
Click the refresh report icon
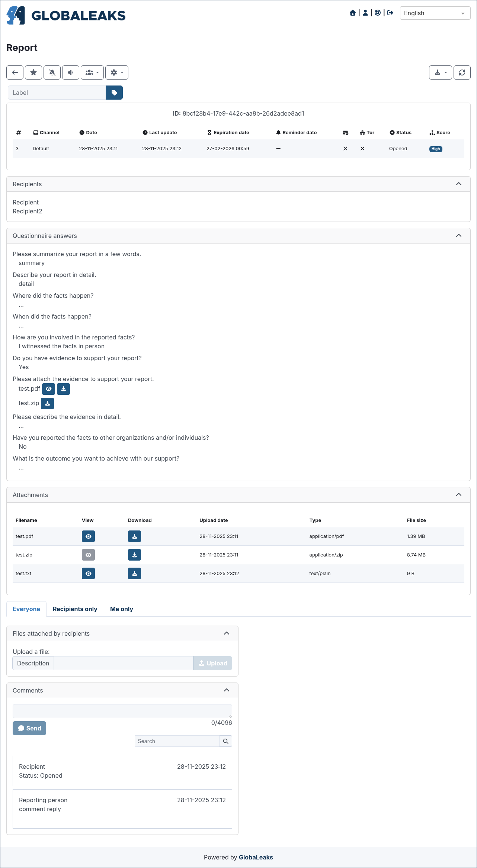[462, 72]
